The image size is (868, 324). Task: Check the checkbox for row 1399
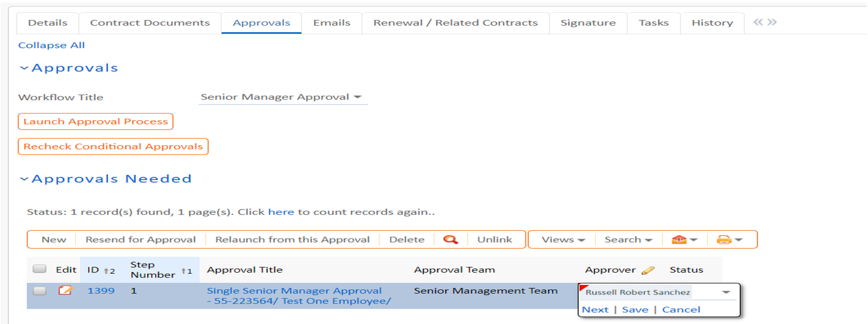pos(40,291)
